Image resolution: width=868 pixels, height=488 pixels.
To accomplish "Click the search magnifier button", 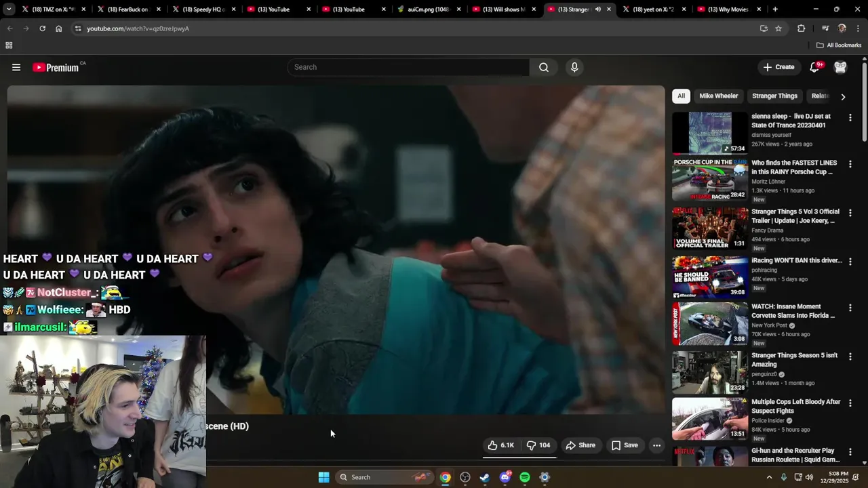I will [x=544, y=67].
